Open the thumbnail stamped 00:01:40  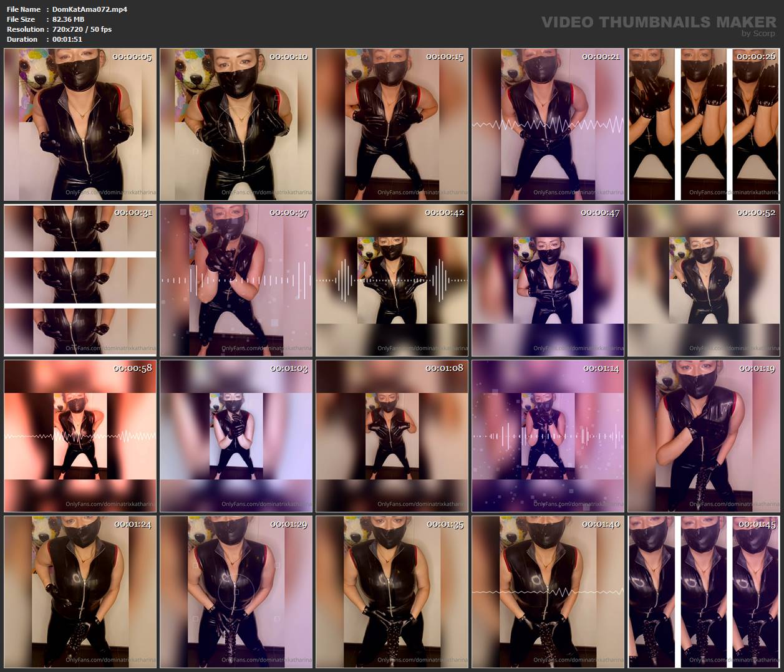pos(548,592)
